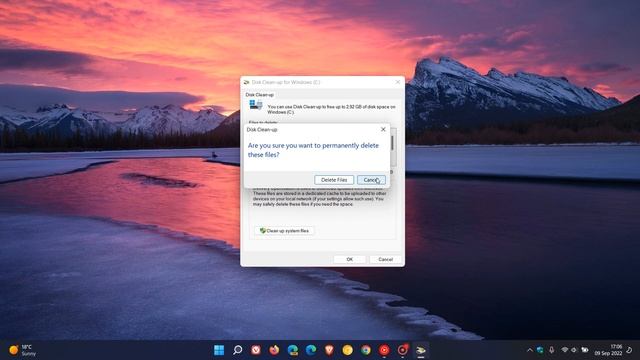Screen dimensions: 640x360
Task: Launch Google Chrome from taskbar
Action: point(366,350)
